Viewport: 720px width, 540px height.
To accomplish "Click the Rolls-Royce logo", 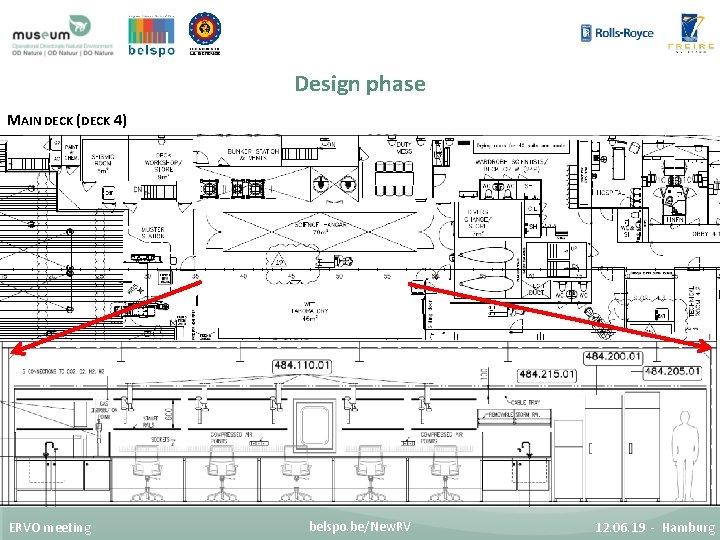I will coord(617,33).
